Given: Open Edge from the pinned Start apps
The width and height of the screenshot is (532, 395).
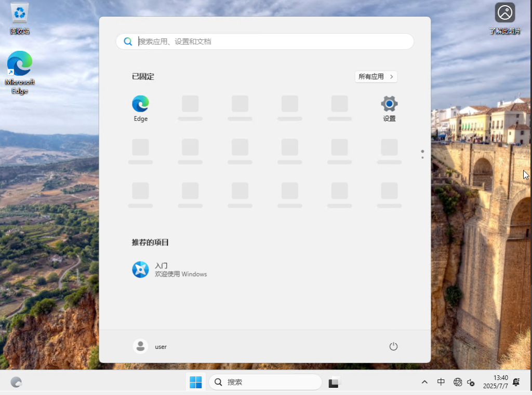Looking at the screenshot, I should tap(140, 103).
